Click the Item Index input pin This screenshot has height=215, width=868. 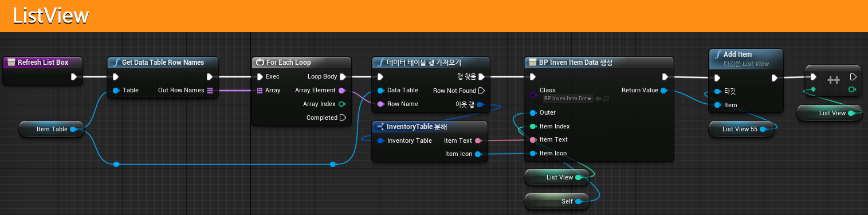[533, 126]
